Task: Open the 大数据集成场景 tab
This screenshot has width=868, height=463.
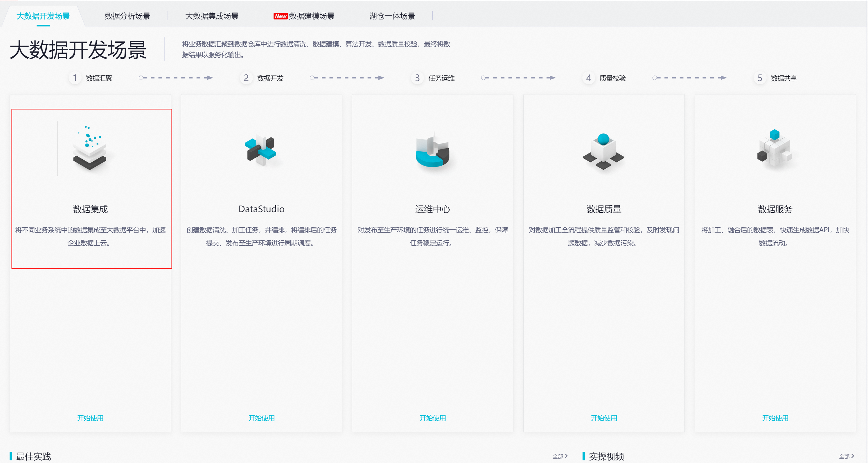Action: tap(212, 16)
